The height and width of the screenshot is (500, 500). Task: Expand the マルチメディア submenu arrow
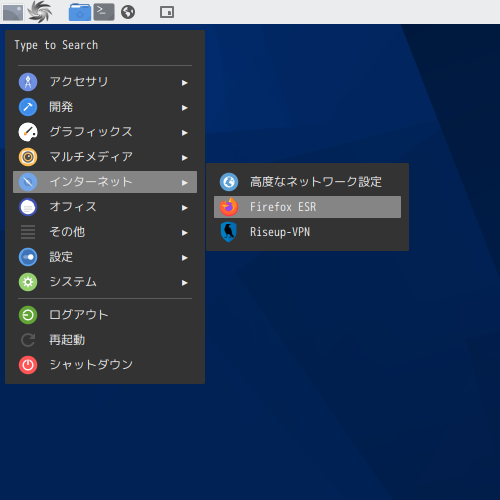(185, 158)
